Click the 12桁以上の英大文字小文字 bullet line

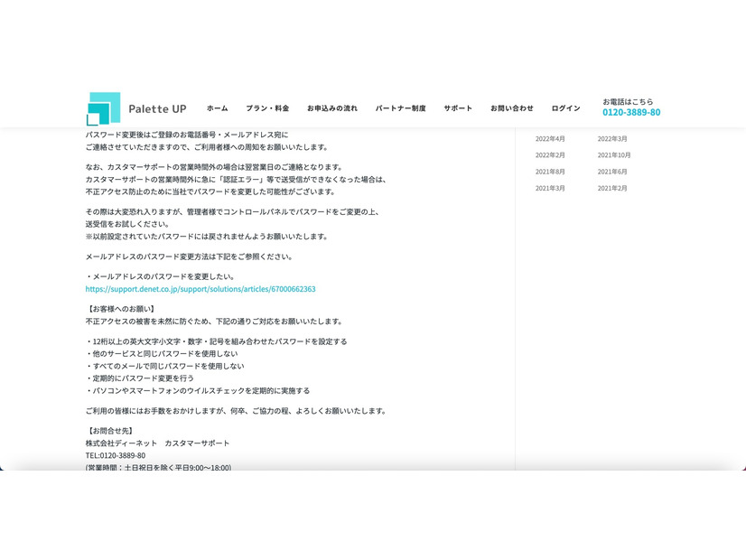(217, 341)
